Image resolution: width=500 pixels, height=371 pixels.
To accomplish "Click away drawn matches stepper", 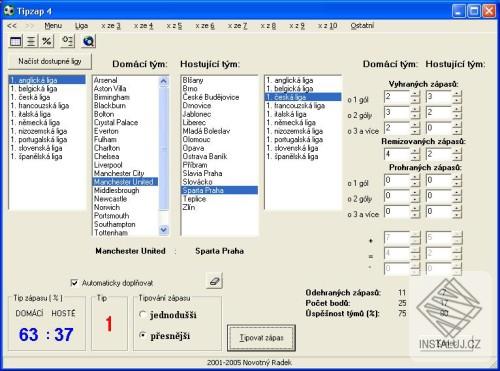I will 457,154.
